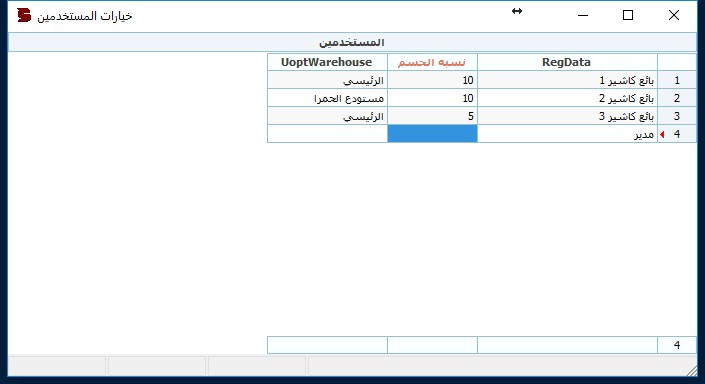Click the نسبه الحسم column header
Screen dimensions: 705x384
tap(432, 62)
